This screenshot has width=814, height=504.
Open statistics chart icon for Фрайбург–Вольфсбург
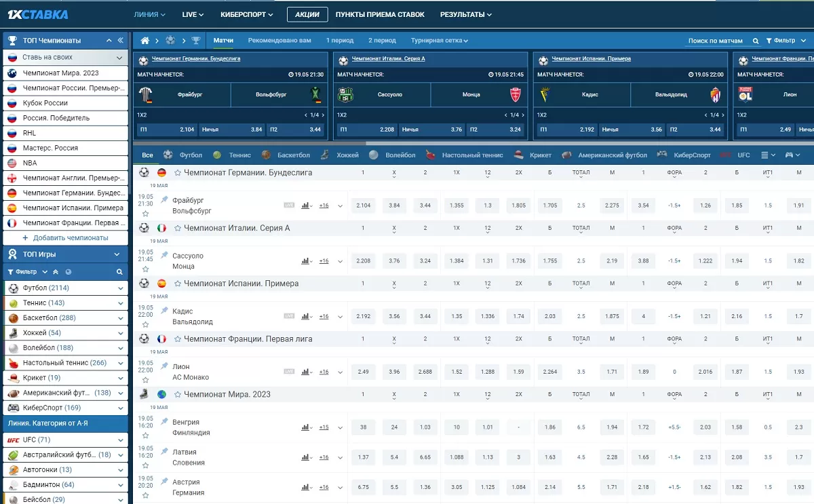point(305,206)
